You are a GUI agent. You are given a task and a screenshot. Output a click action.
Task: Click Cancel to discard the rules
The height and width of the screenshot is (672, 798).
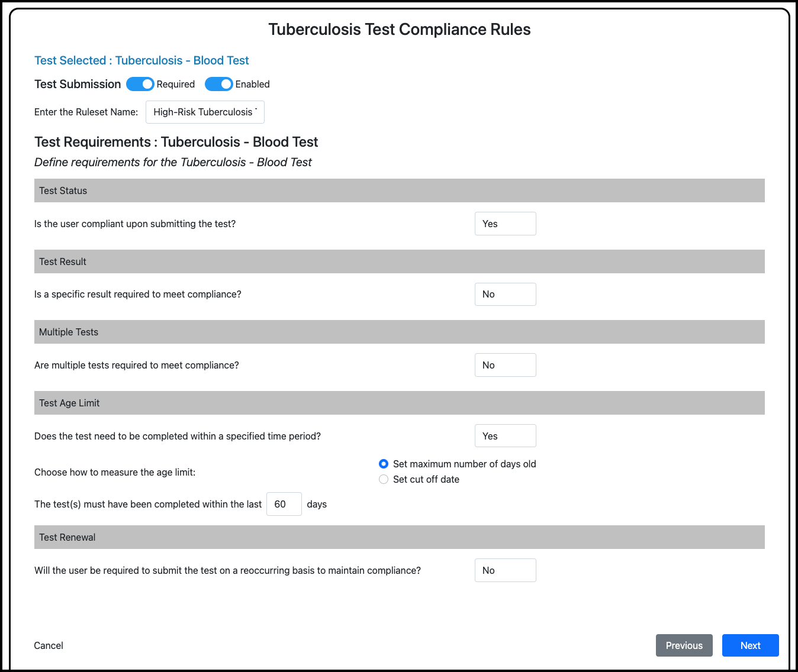click(49, 645)
